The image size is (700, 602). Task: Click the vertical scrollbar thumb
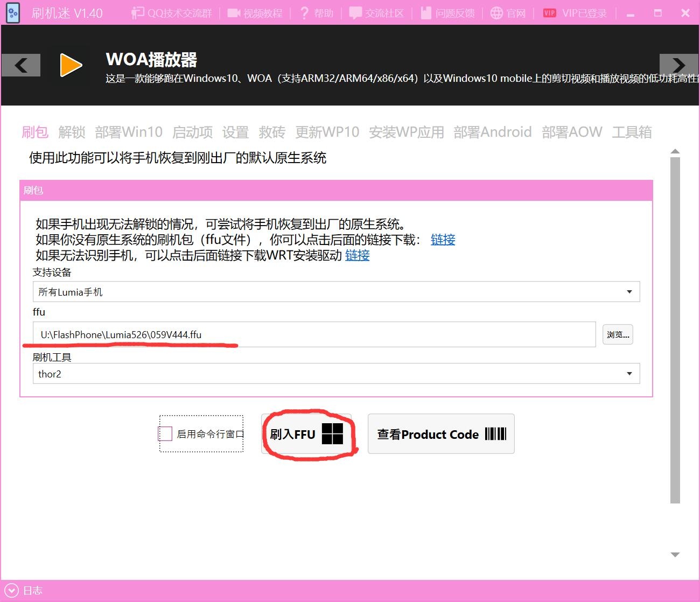pos(675,328)
